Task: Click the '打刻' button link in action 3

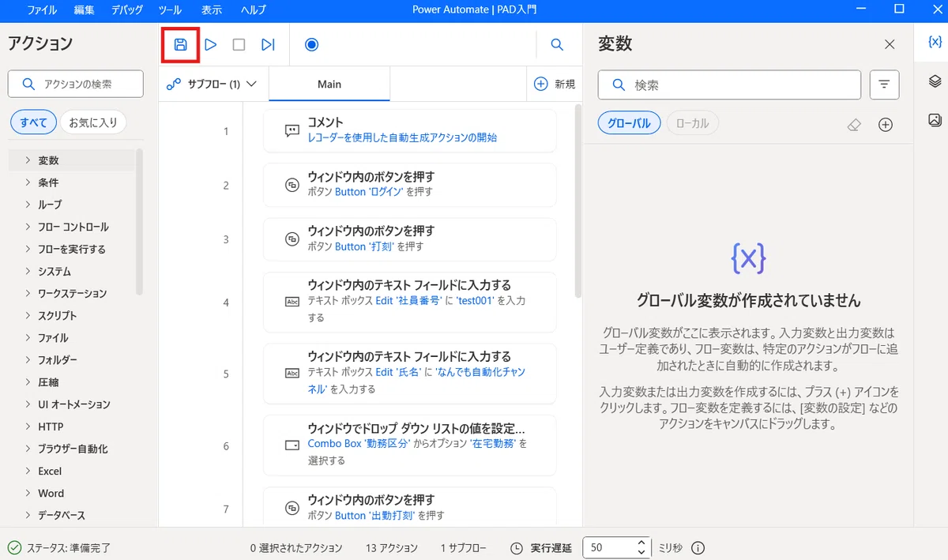Action: click(x=364, y=246)
